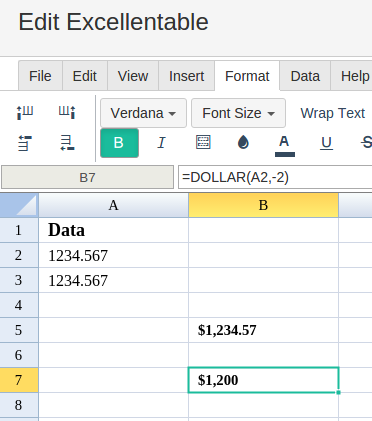
Task: Select column B header
Action: pyautogui.click(x=263, y=205)
